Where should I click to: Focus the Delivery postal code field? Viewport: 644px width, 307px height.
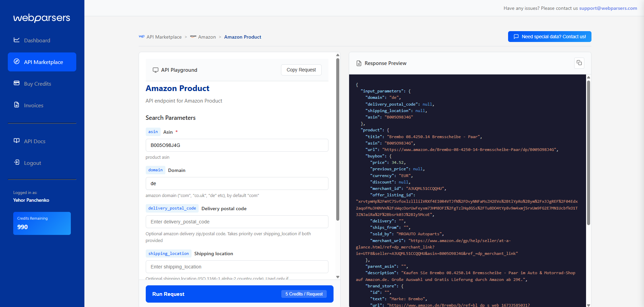[237, 222]
